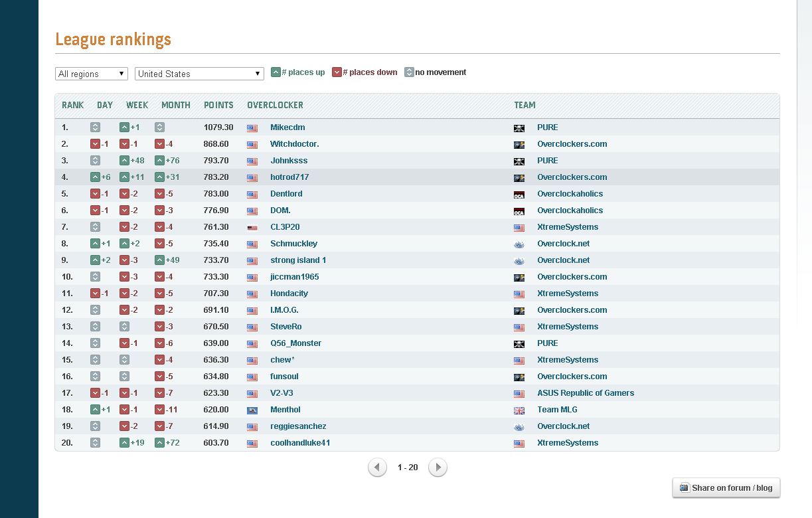Viewport: 812px width, 518px height.
Task: Click the next page arrow button
Action: pos(438,468)
